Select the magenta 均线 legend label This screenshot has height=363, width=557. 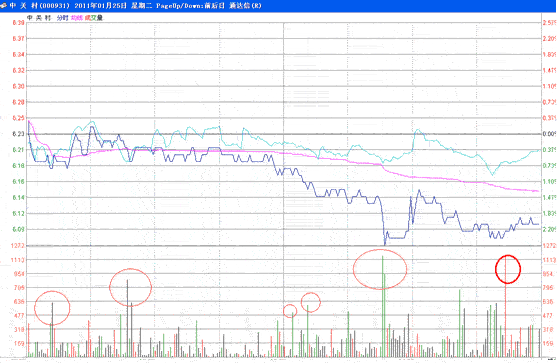[x=76, y=18]
